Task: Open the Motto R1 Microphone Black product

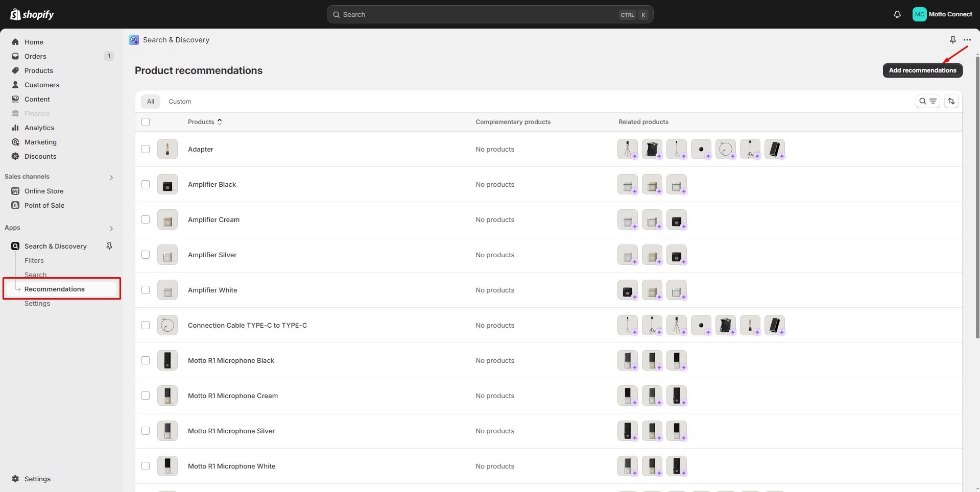Action: 231,360
